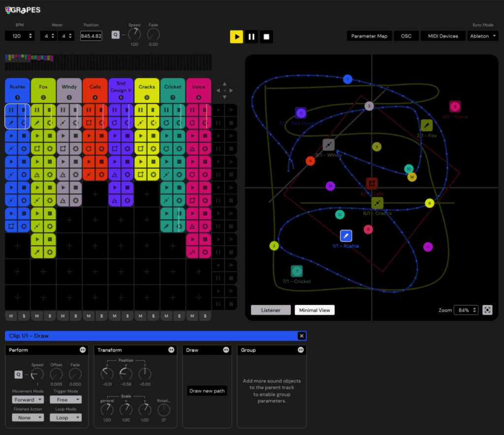
Task: Click the arrow path icon in Fox clip 6
Action: 37,252
